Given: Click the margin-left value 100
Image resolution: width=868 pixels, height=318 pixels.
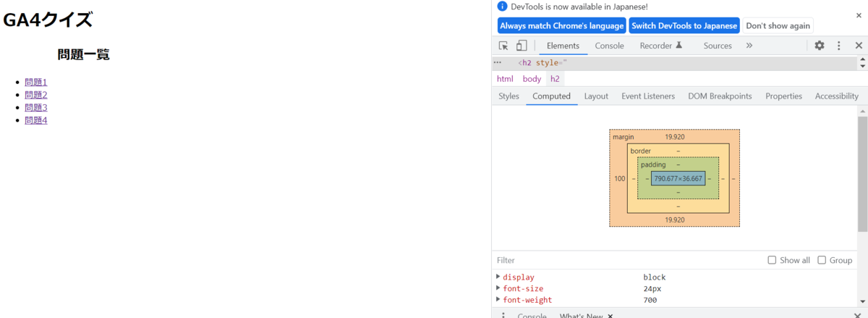Looking at the screenshot, I should click(620, 178).
